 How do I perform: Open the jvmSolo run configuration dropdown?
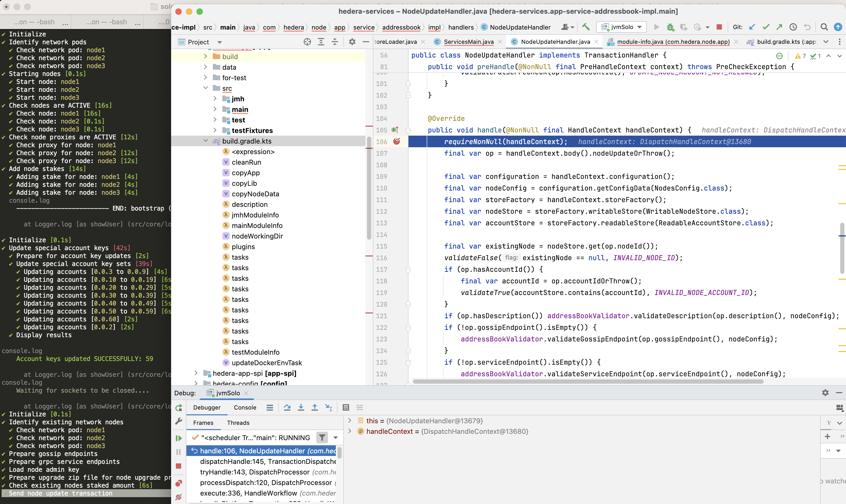pos(640,27)
